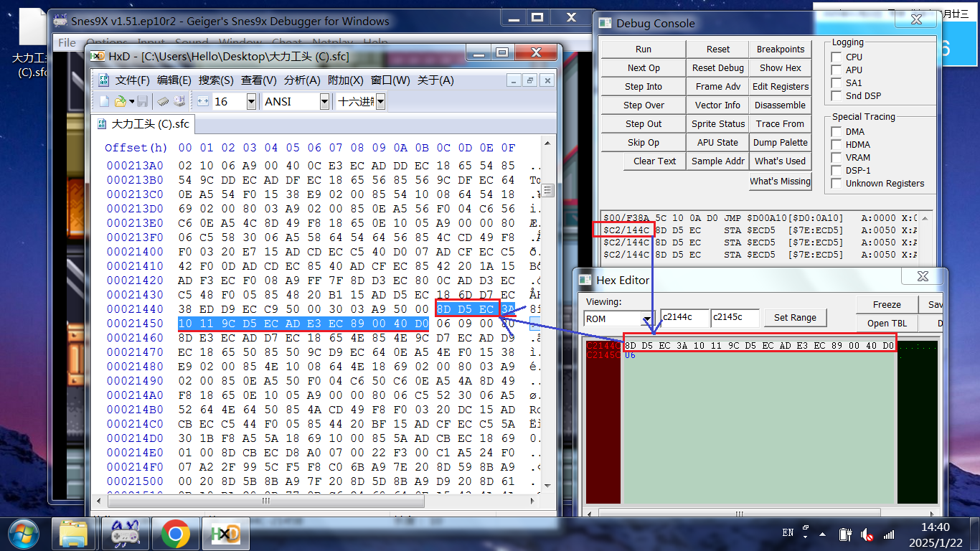Click the HxD title bar application icon
The width and height of the screenshot is (980, 551).
96,56
